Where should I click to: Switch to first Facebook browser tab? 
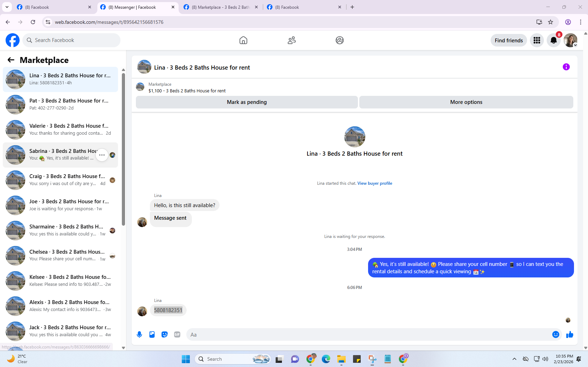coord(54,7)
